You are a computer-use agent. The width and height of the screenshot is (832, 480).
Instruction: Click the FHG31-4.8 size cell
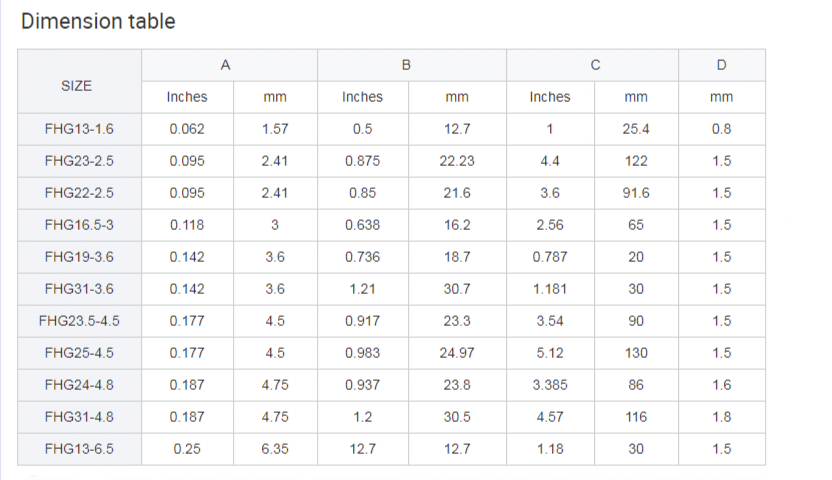coord(80,417)
